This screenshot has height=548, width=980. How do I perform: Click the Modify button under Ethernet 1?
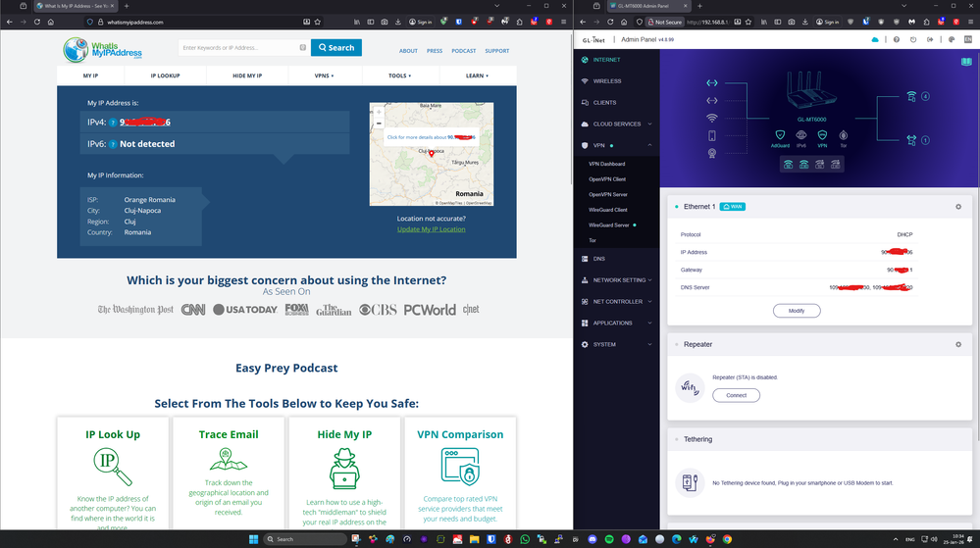click(x=797, y=311)
